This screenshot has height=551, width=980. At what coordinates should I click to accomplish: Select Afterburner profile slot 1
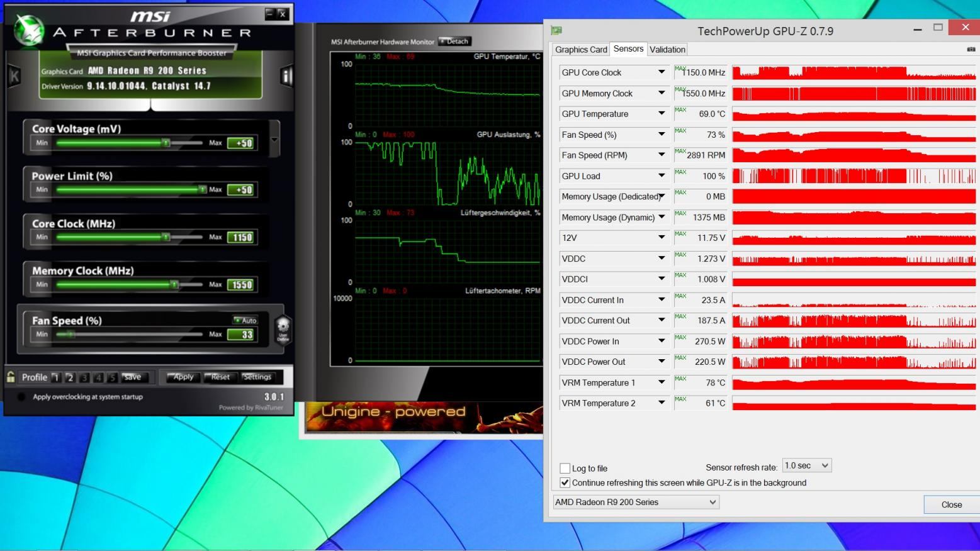point(55,377)
